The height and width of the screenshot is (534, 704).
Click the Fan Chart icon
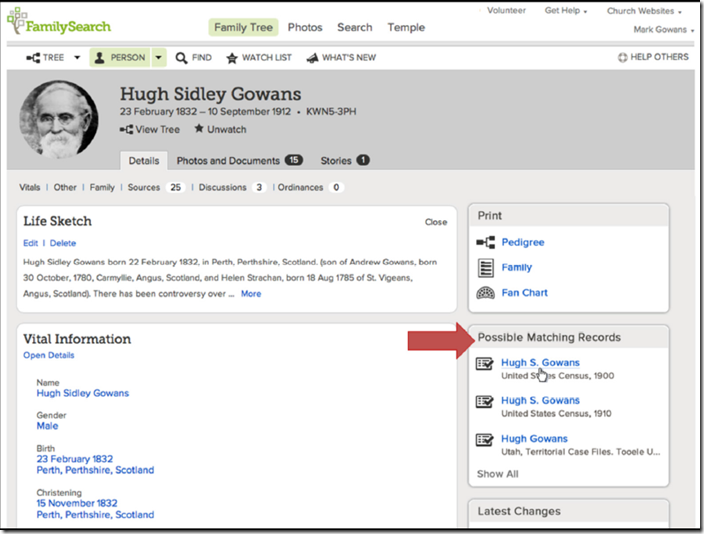[x=486, y=293]
